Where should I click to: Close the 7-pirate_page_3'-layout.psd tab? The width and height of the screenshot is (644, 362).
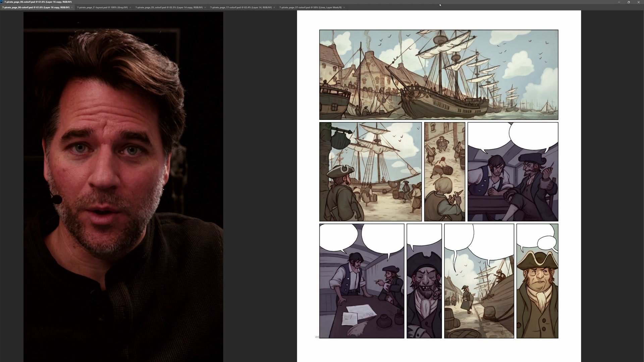(x=130, y=7)
